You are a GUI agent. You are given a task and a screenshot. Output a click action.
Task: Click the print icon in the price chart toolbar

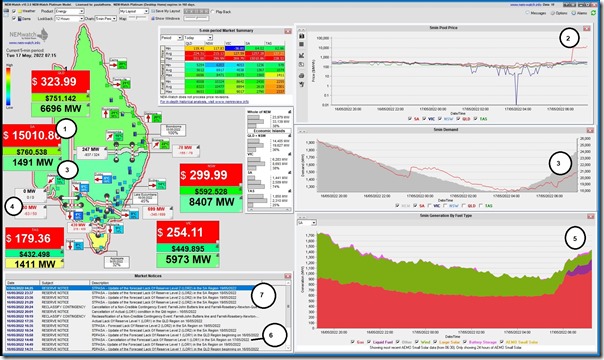(302, 75)
